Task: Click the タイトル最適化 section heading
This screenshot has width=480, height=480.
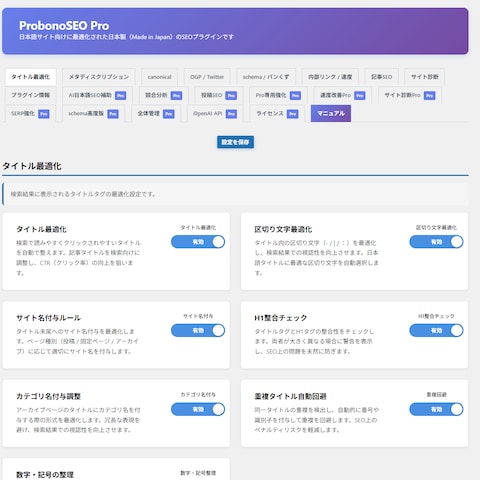Action: click(x=32, y=166)
